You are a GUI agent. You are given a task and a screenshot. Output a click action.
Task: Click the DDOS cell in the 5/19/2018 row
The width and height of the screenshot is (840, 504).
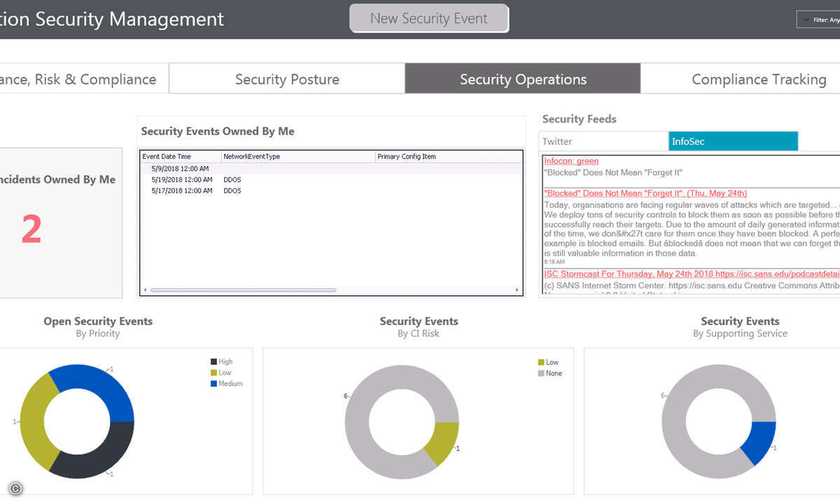(232, 180)
